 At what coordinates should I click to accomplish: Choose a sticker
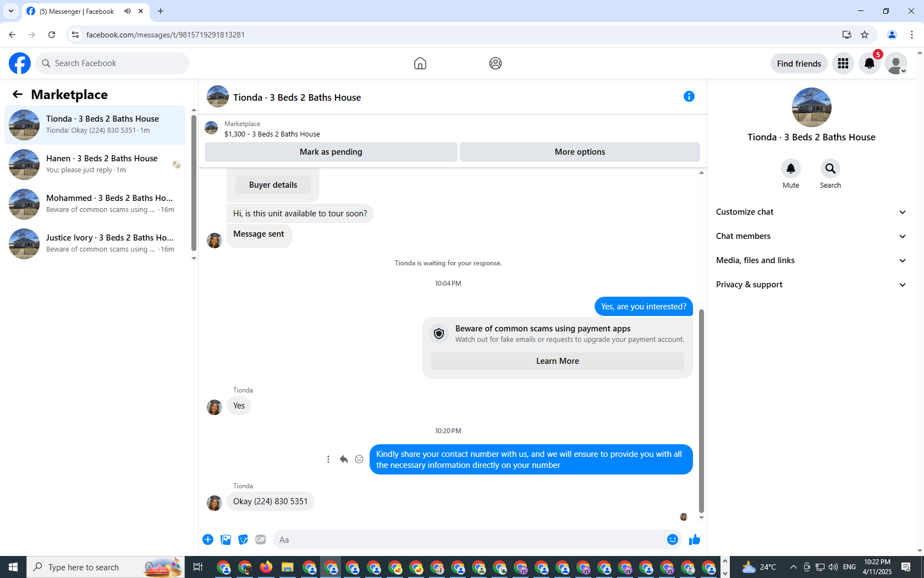243,539
